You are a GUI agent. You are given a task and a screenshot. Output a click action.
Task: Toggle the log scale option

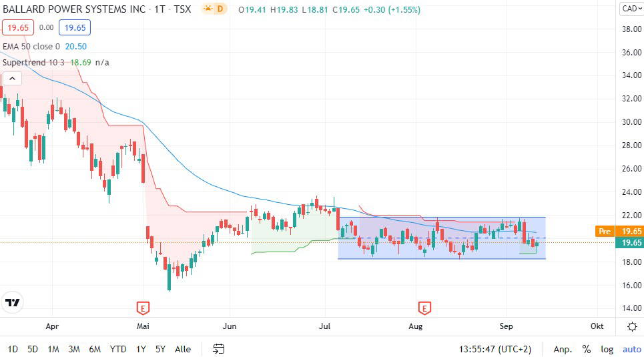point(607,349)
